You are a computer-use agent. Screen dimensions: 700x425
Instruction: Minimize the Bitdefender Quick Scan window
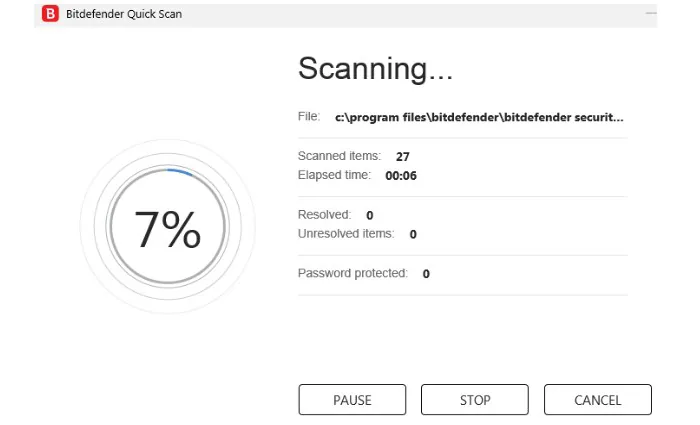pyautogui.click(x=651, y=13)
